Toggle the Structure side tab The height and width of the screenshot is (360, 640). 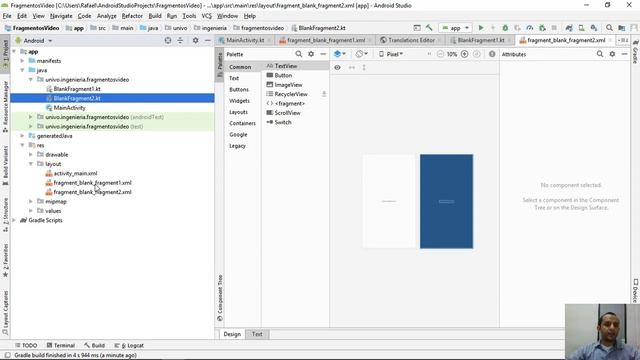[x=5, y=214]
